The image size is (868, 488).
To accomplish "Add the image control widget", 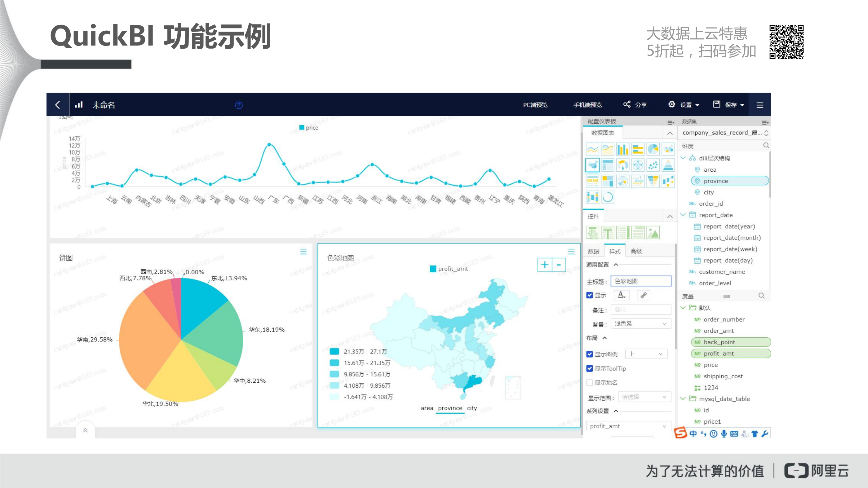I will coord(653,232).
